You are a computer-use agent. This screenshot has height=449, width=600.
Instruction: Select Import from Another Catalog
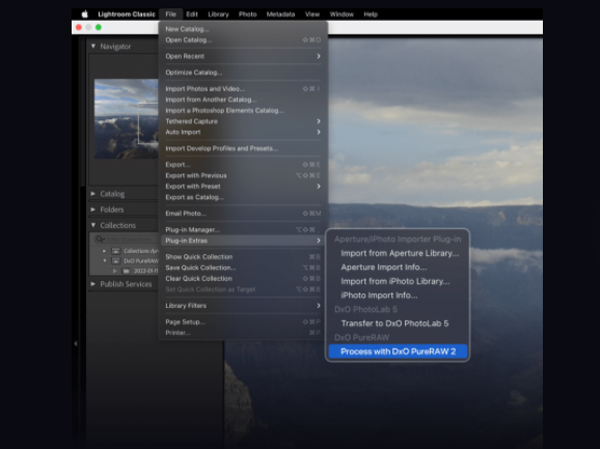243,100
